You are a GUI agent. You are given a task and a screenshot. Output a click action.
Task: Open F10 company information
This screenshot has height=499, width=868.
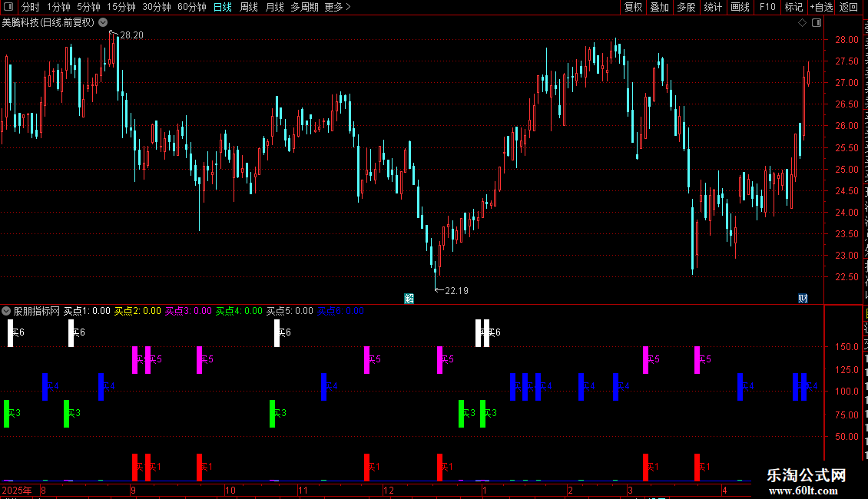[767, 7]
